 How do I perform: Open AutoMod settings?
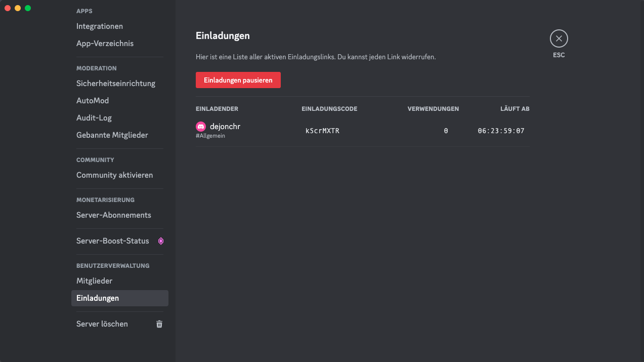[93, 101]
